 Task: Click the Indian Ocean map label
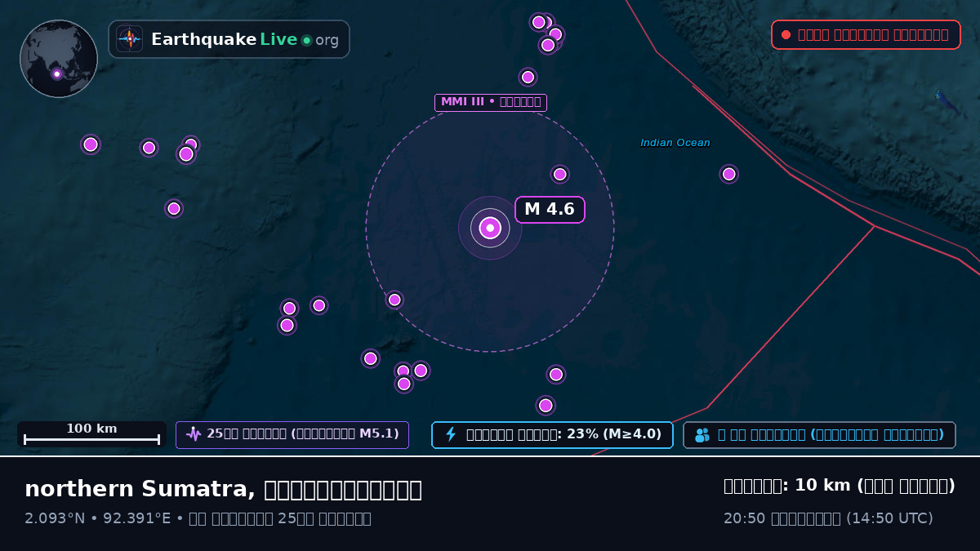(675, 143)
